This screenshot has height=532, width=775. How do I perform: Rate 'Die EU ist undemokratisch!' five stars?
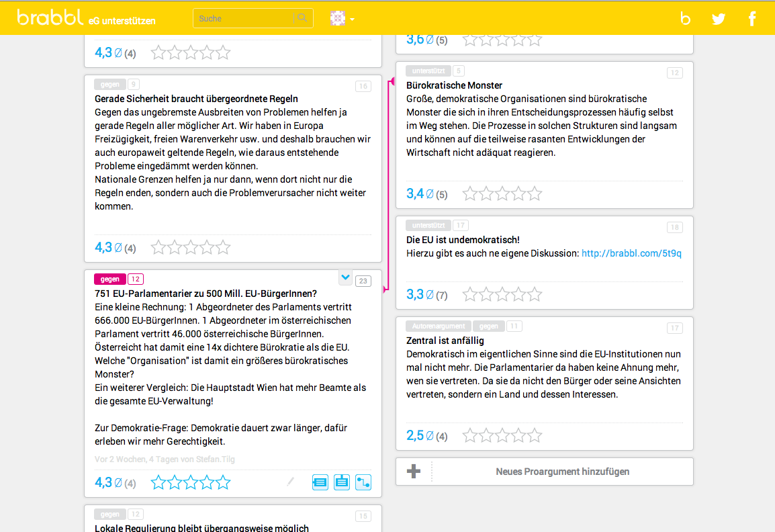click(x=535, y=295)
